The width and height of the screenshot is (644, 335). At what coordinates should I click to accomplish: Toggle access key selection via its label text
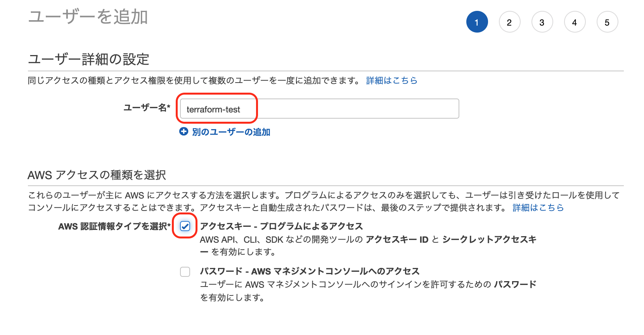point(281,226)
